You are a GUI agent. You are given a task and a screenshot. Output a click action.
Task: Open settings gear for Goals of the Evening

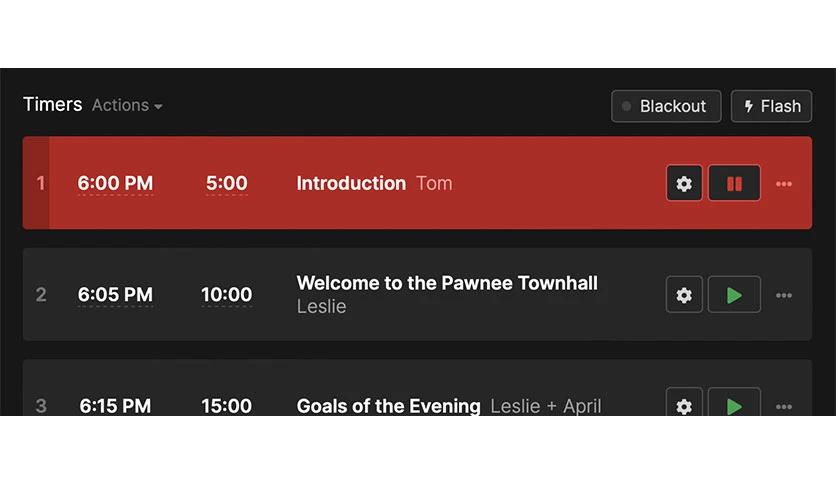click(684, 404)
